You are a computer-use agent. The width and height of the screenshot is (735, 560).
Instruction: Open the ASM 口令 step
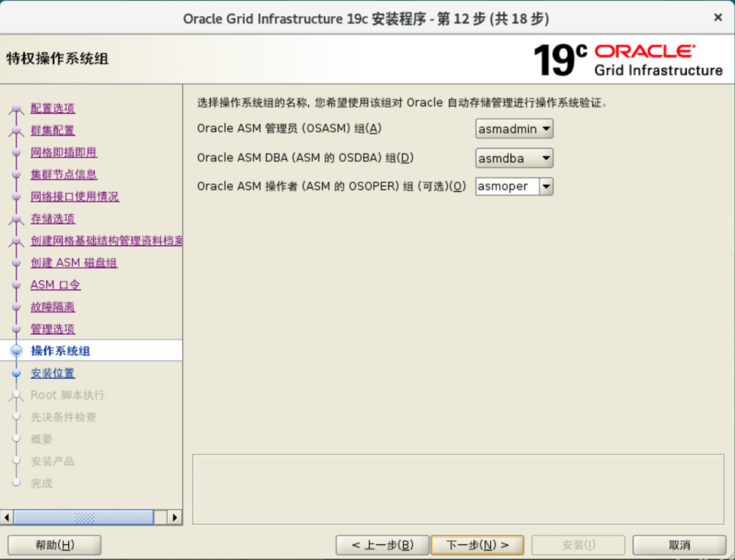click(56, 285)
